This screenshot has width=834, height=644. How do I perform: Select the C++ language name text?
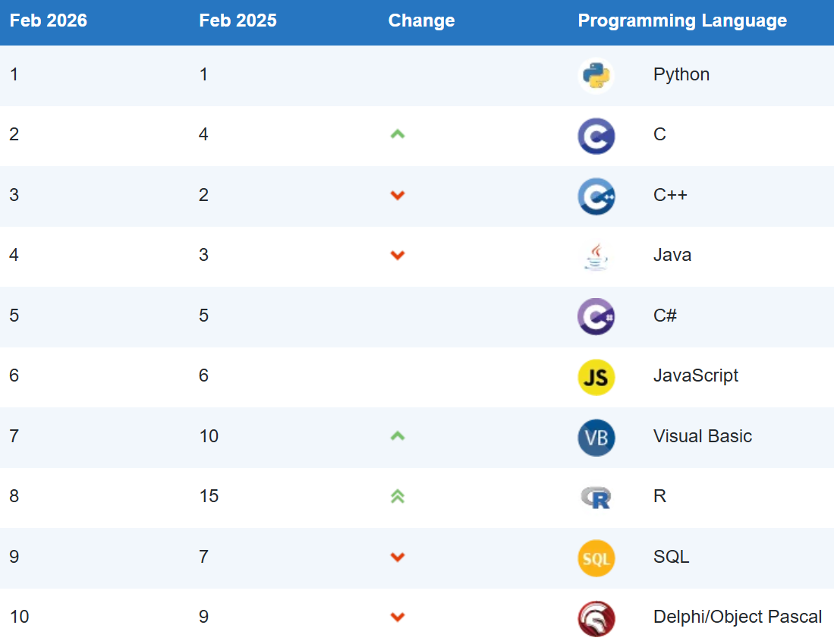(x=670, y=195)
